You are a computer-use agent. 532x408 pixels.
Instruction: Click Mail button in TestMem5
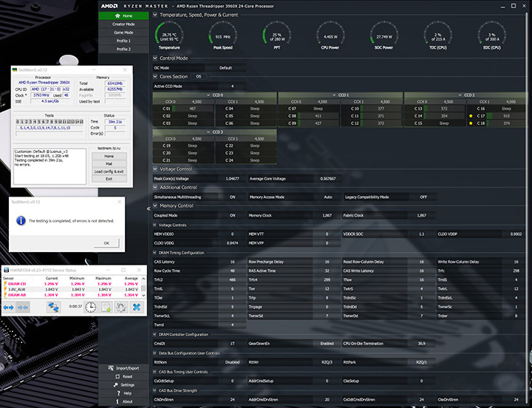(109, 163)
